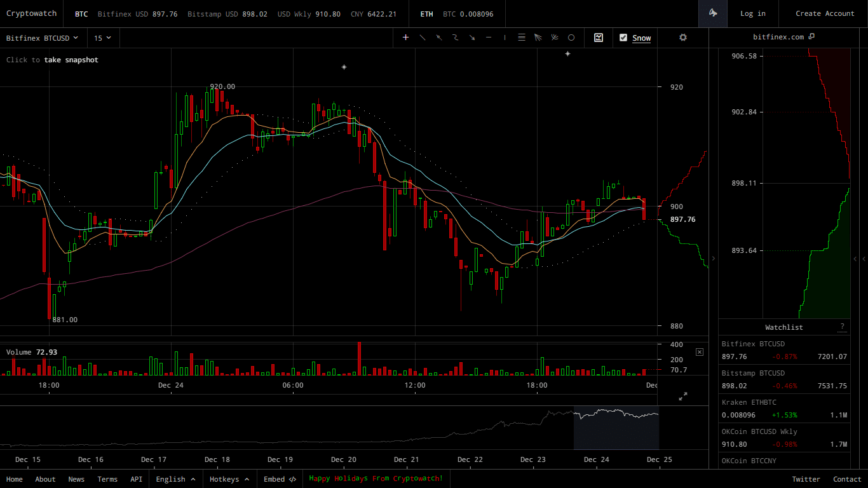Select the horizontal line tool

[x=489, y=37]
